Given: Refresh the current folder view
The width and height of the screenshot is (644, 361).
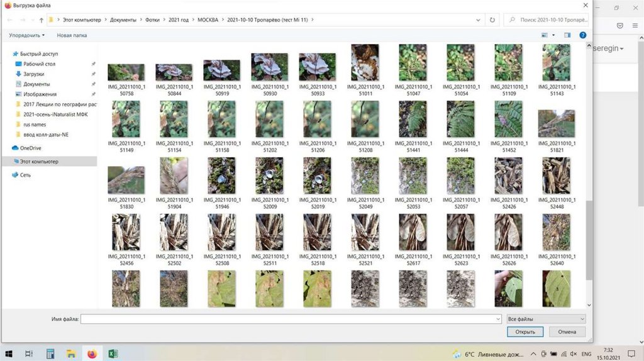Looking at the screenshot, I should [x=492, y=19].
